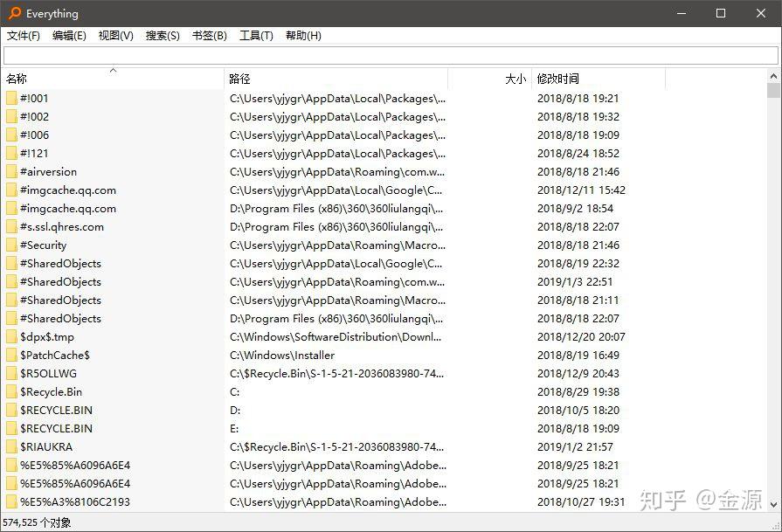
Task: Click folder icon of $PatchCache$
Action: tap(11, 355)
